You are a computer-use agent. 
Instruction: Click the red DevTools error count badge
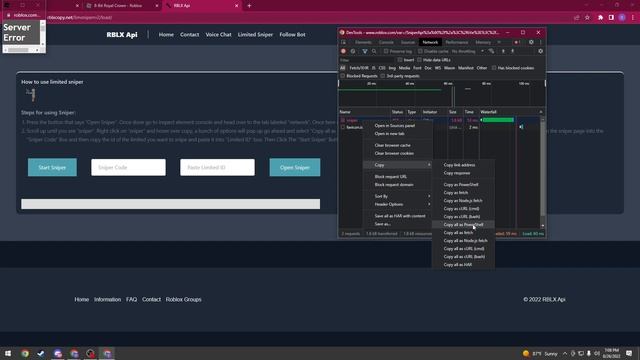click(x=517, y=42)
